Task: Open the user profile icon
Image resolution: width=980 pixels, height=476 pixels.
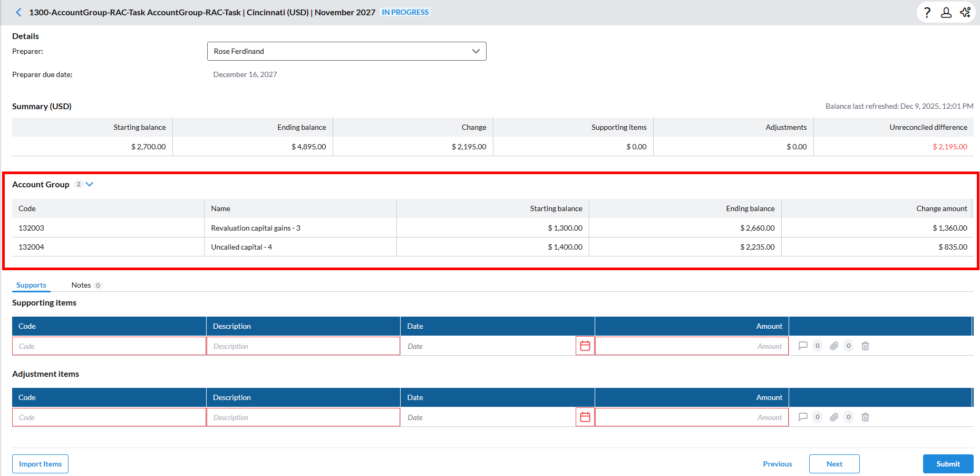Action: [946, 12]
